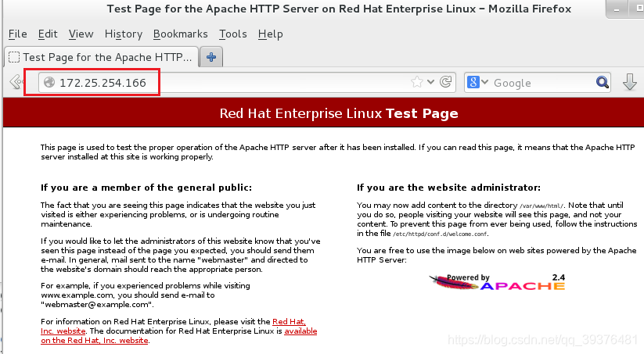Open the Help menu
This screenshot has width=644, height=354.
(270, 34)
